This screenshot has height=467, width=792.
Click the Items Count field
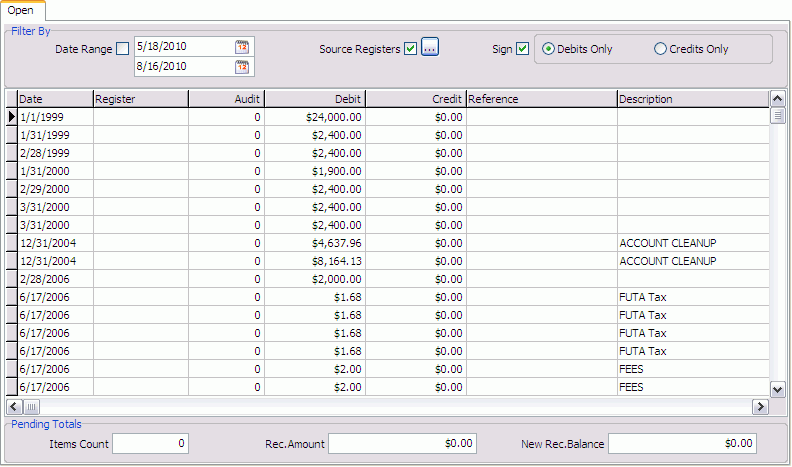coord(151,443)
